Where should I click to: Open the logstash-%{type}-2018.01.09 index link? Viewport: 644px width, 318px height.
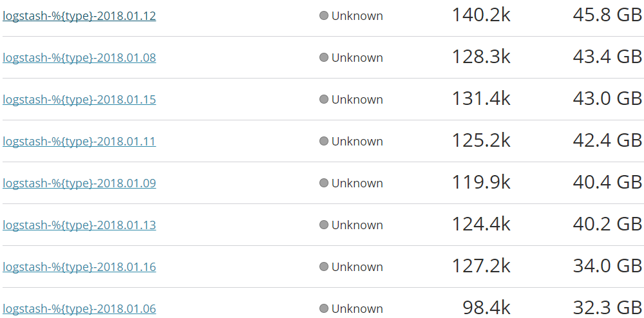point(79,183)
